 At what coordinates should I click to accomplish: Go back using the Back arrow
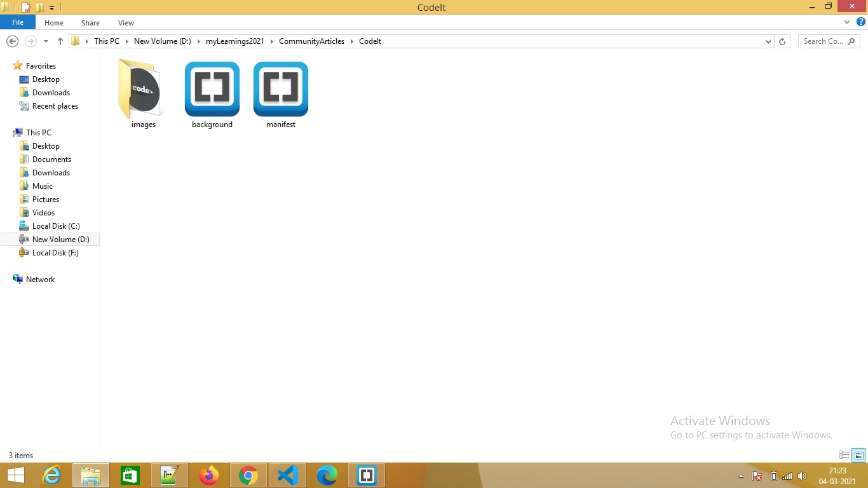click(x=12, y=41)
